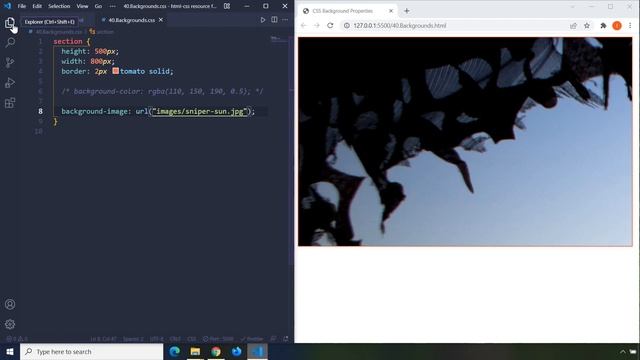Click the Live Server Port status item
This screenshot has width=640, height=360.
point(218,339)
